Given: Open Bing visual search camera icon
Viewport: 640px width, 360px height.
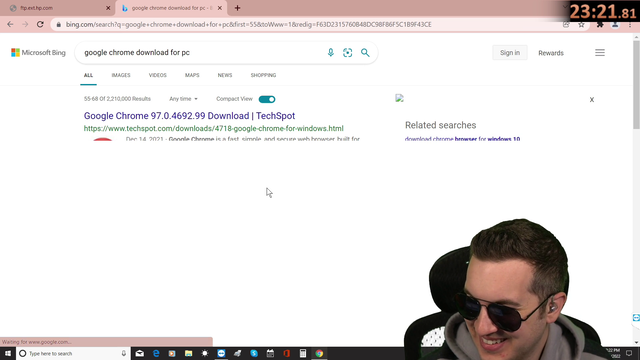Looking at the screenshot, I should [347, 53].
